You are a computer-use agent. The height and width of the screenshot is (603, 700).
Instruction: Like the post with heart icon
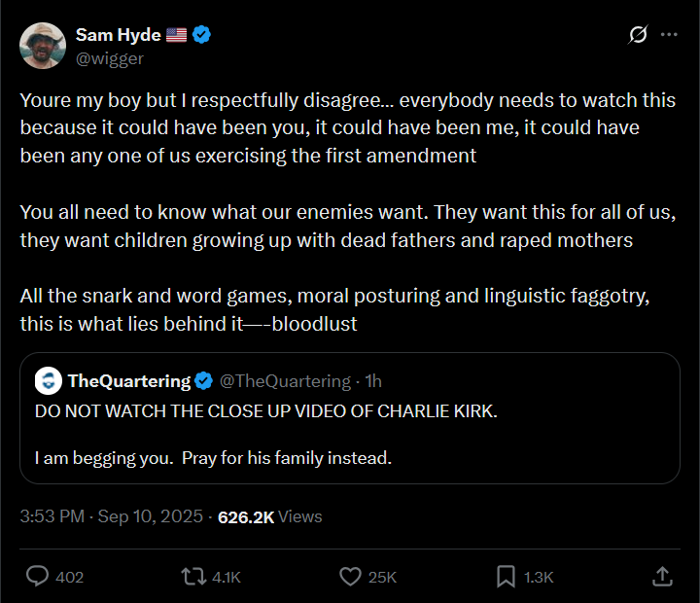(350, 577)
